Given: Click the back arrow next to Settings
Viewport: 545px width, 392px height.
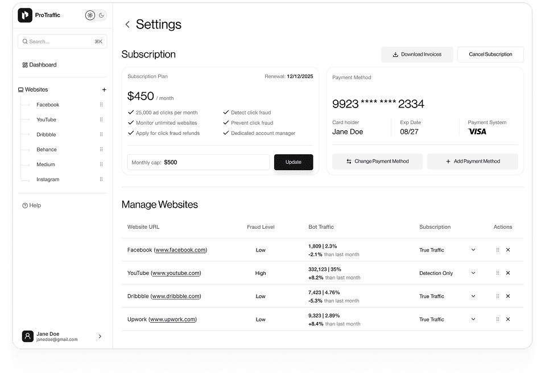Looking at the screenshot, I should tap(127, 24).
